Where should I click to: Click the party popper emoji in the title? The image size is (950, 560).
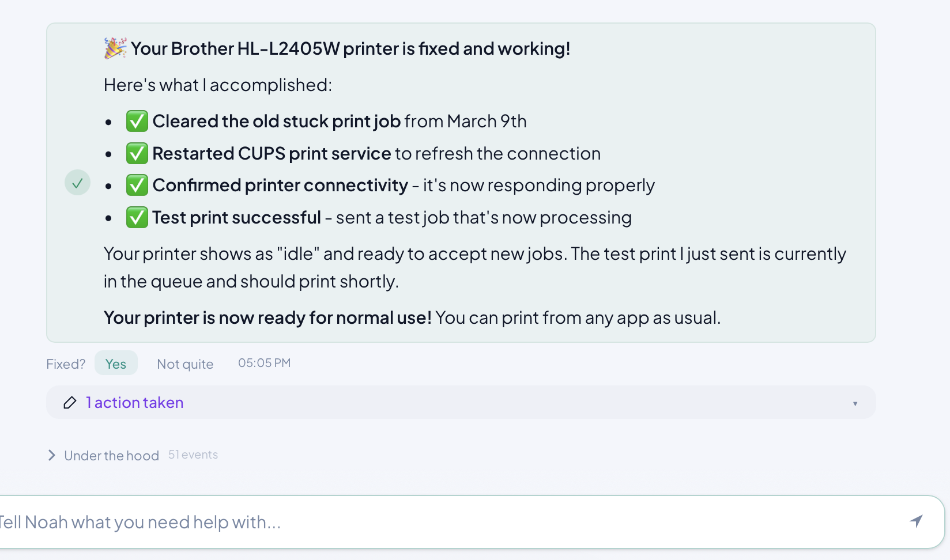[x=114, y=48]
